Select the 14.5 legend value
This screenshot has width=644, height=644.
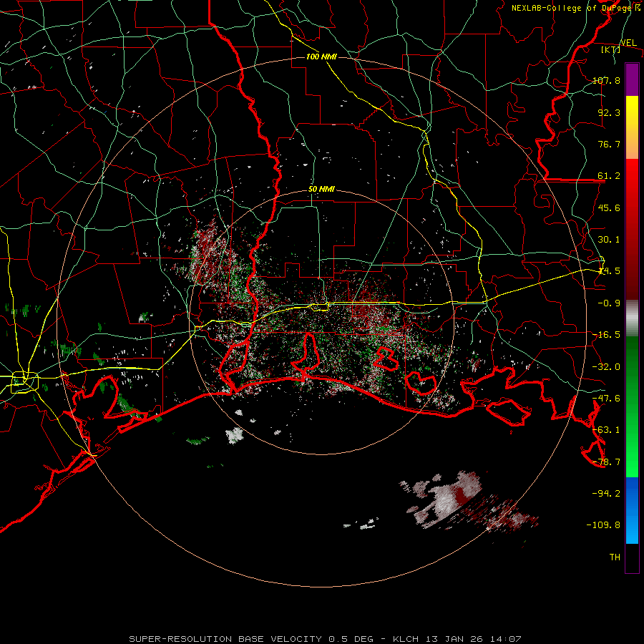(x=609, y=270)
